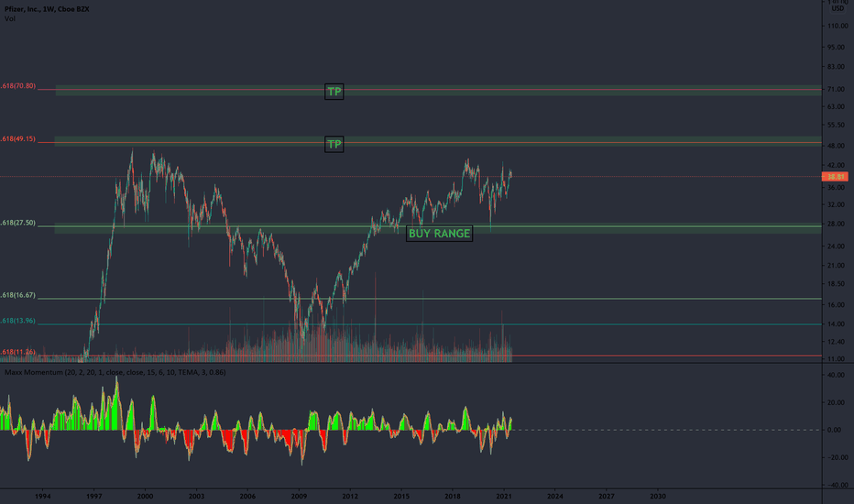Click 110.00 on the price axis
Viewport: 854px width, 504px height.
tap(837, 27)
